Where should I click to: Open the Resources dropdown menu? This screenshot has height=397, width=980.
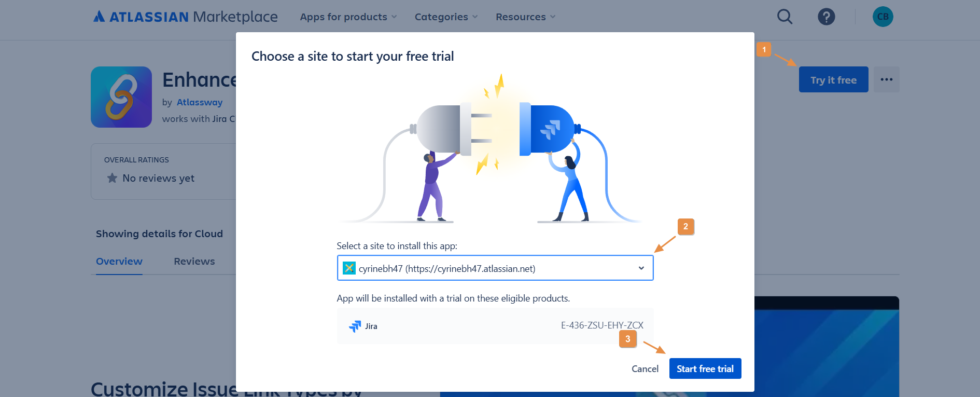coord(525,17)
